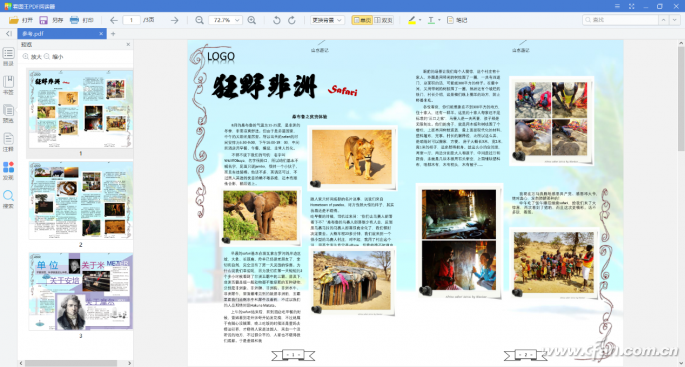The width and height of the screenshot is (685, 367).
Task: Enter fullscreen mode from title bar
Action: (631, 6)
